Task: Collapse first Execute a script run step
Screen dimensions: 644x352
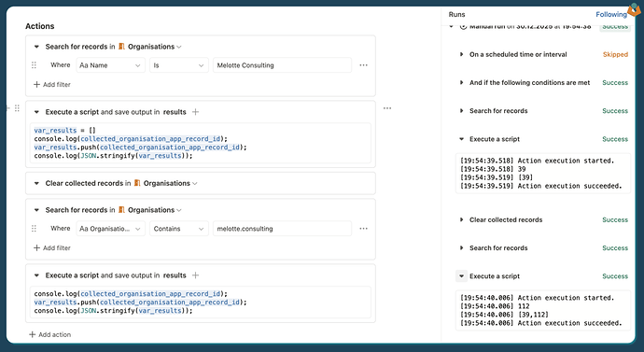Action: pos(461,139)
